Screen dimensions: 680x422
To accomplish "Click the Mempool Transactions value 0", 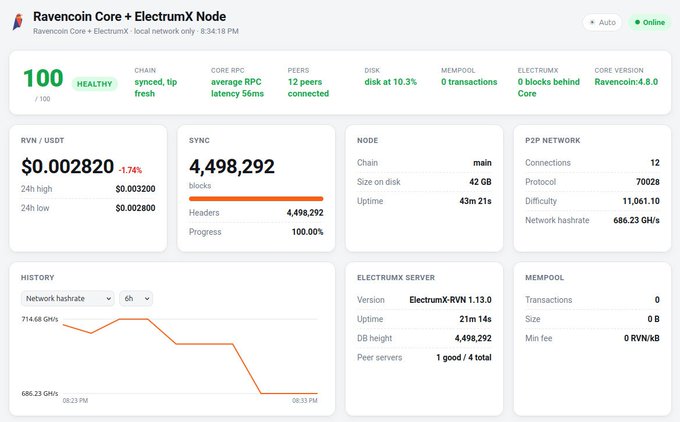I will (657, 300).
